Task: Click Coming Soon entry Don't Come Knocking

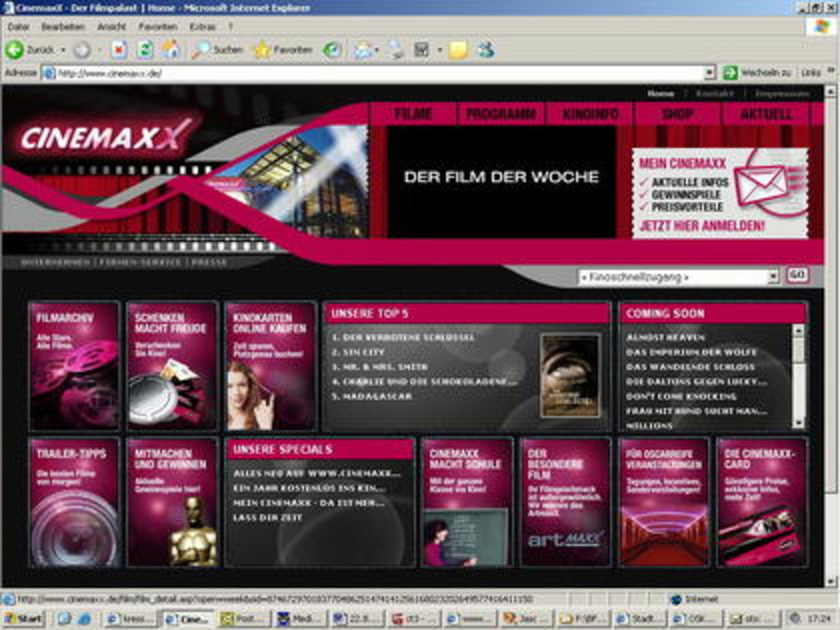Action: coord(681,396)
